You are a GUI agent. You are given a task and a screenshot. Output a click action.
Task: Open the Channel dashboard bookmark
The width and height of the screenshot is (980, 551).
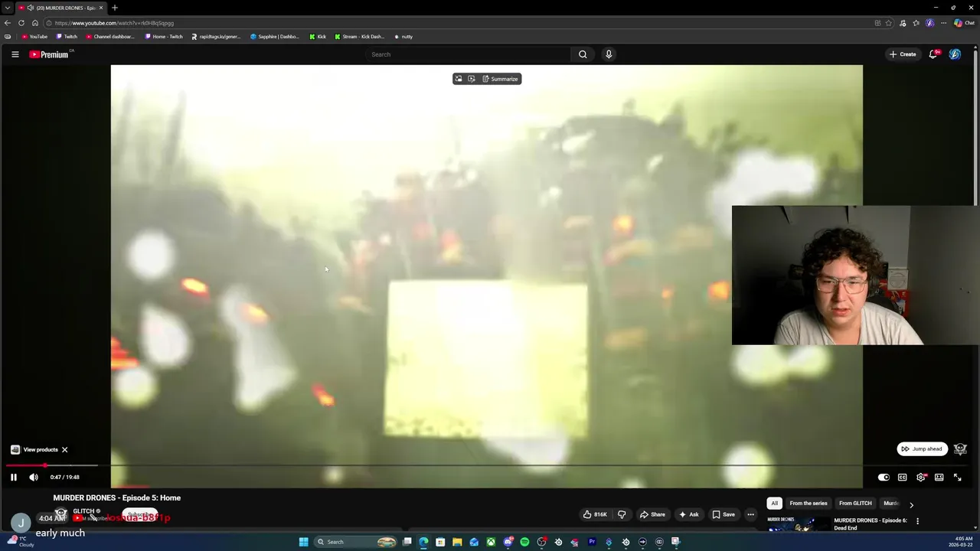tap(110, 37)
